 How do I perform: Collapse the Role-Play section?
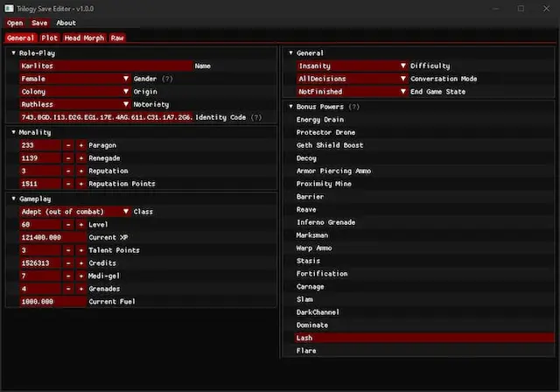coord(14,52)
